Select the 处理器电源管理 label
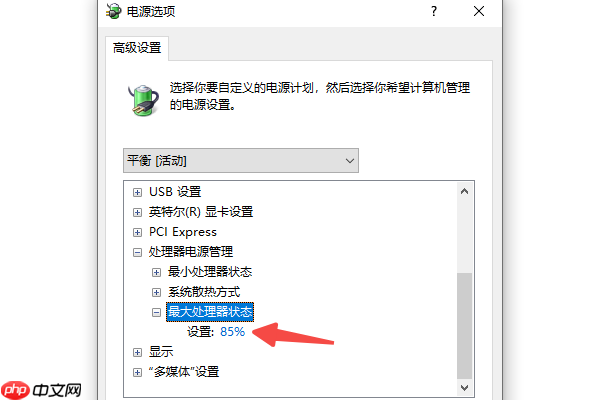 [191, 252]
